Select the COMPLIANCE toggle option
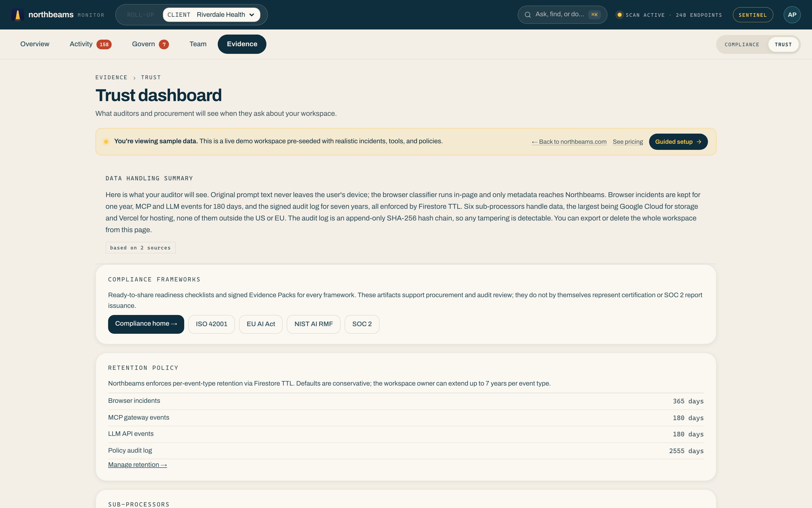 (742, 44)
